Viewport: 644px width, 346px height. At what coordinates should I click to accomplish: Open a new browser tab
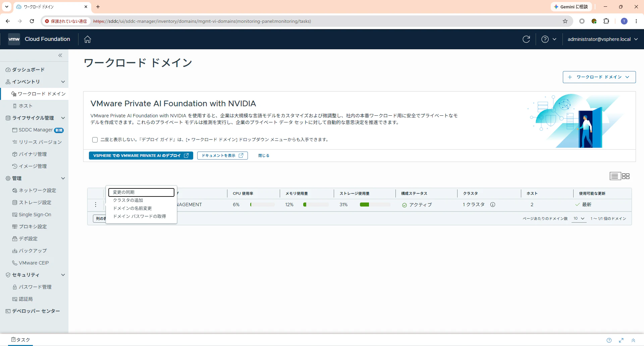98,7
